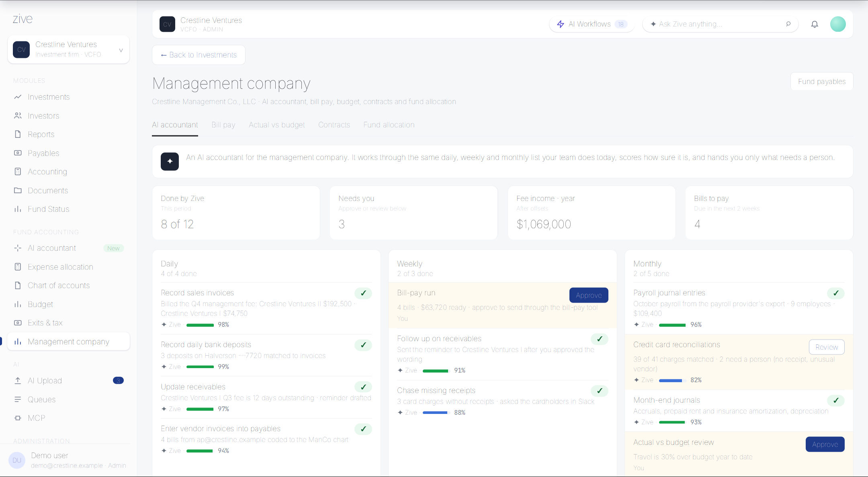Image resolution: width=868 pixels, height=477 pixels.
Task: Click the Fund Status bar-chart icon
Action: click(x=18, y=209)
